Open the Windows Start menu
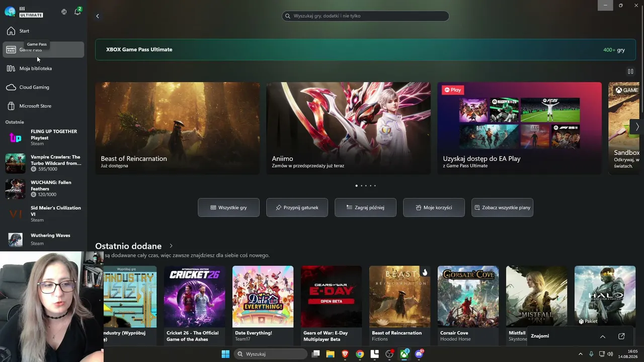644x362 pixels. pyautogui.click(x=225, y=354)
